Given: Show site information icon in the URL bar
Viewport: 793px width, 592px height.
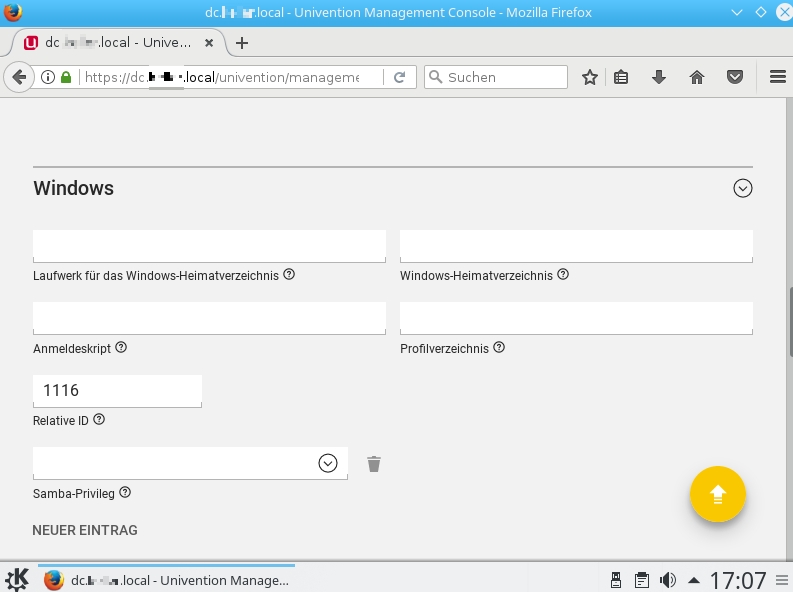Looking at the screenshot, I should click(x=48, y=77).
